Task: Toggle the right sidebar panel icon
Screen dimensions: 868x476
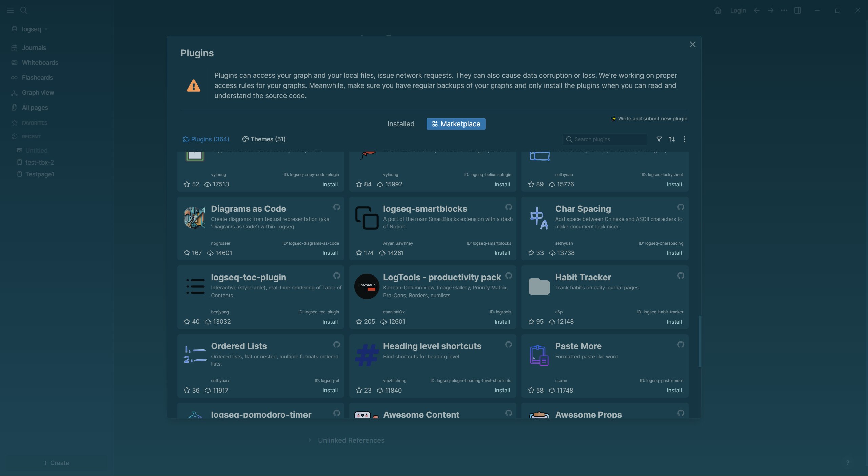Action: pyautogui.click(x=797, y=10)
